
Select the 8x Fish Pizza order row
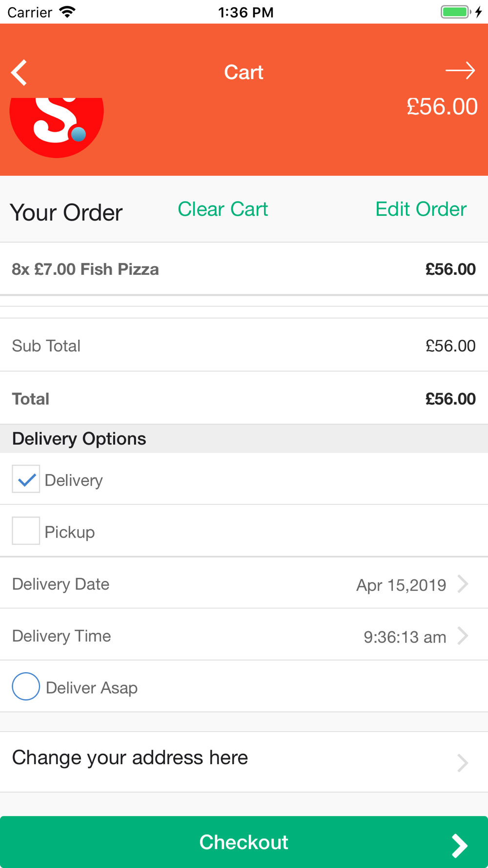244,269
